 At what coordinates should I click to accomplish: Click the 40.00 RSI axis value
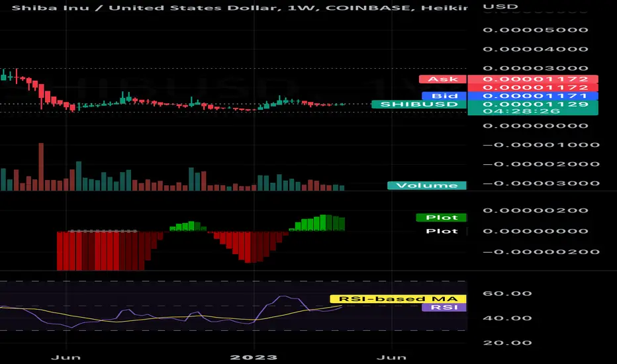(x=507, y=318)
